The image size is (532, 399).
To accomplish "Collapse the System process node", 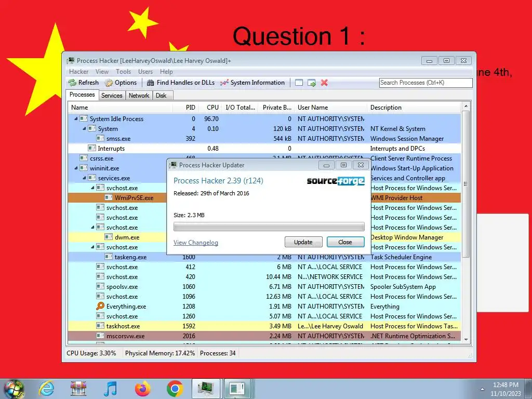I will (x=84, y=129).
